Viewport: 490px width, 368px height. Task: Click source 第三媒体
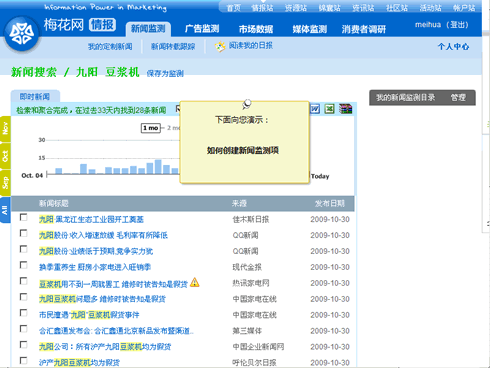coord(247,331)
